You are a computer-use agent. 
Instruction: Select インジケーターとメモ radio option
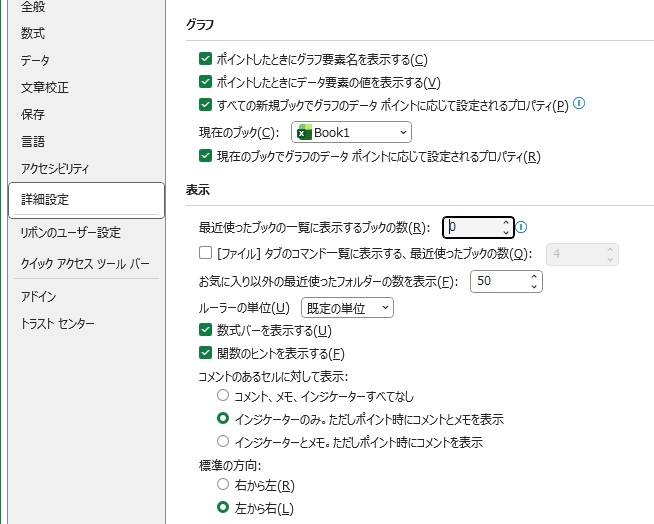pos(223,441)
